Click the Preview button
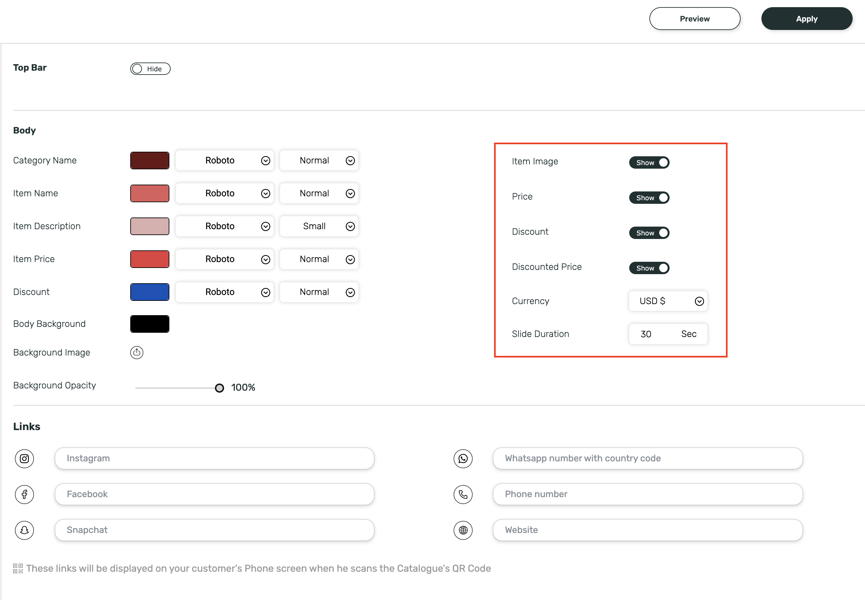This screenshot has height=616, width=865. tap(695, 19)
